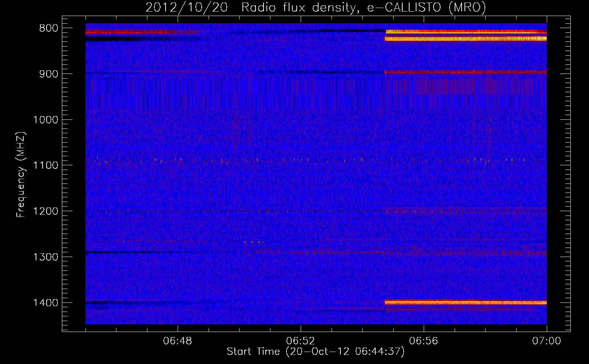Select the 1400 frequency axis label
This screenshot has height=364, width=589.
click(x=46, y=303)
